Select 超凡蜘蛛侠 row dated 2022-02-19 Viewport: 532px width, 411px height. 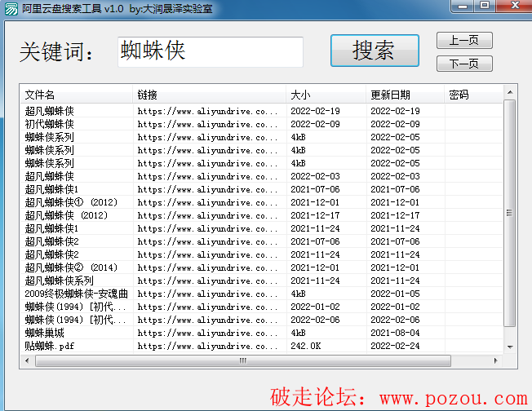click(x=262, y=111)
